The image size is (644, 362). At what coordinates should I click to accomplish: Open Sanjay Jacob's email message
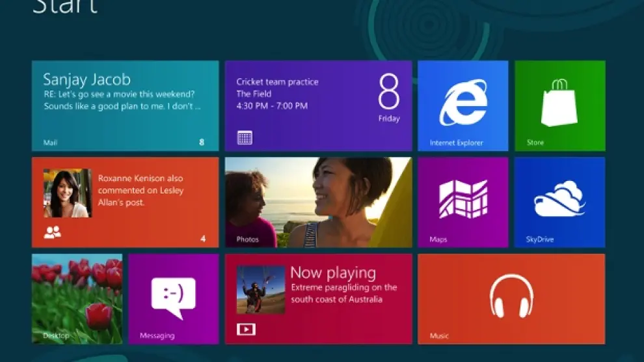tap(122, 93)
